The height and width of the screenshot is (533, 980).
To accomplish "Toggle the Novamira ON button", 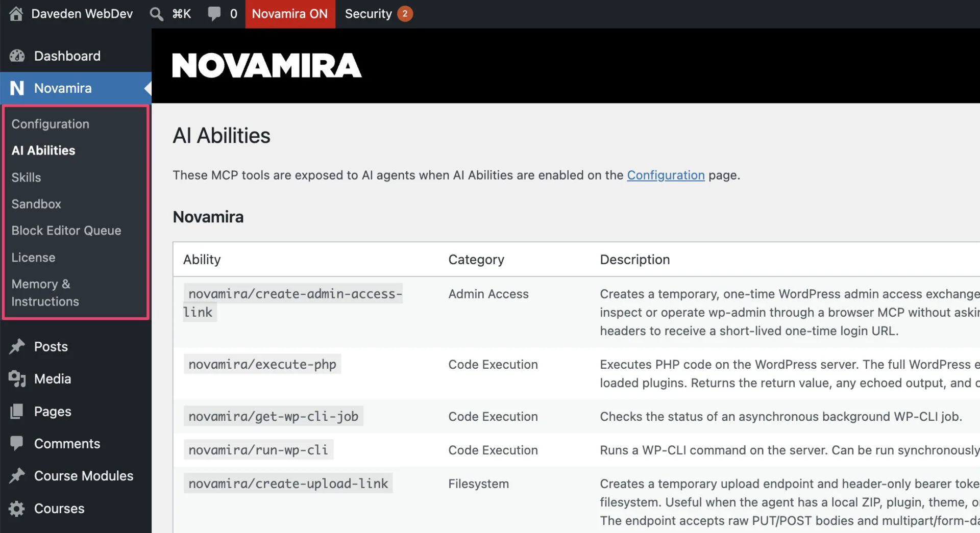I will (x=290, y=14).
